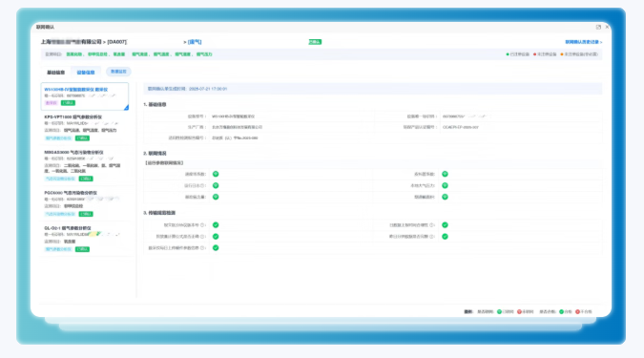
Task: Click the green status icon for 速度场系数
Action: (x=216, y=174)
